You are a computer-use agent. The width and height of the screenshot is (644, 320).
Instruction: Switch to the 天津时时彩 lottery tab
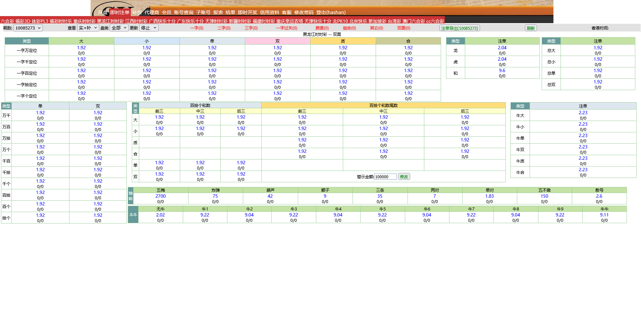point(216,21)
